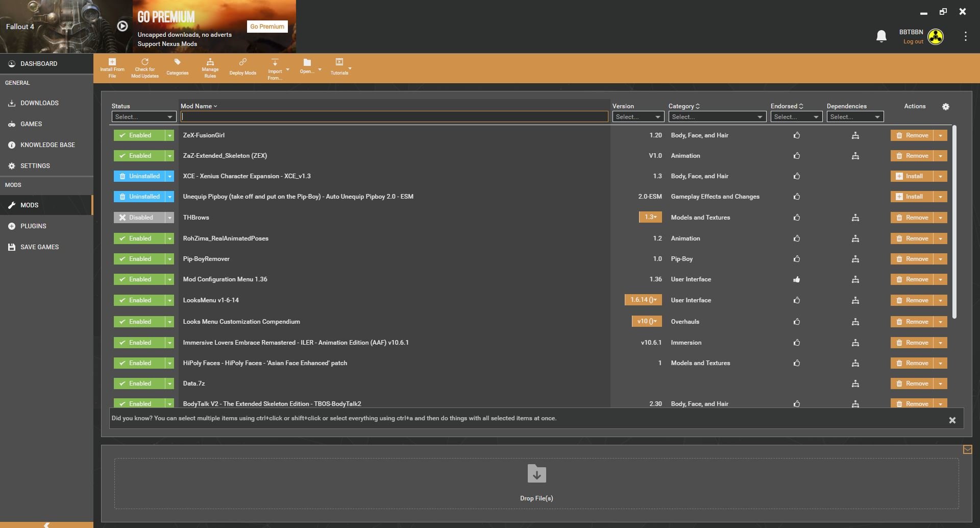Endorse the LooksMenu v1-6-14 mod
Screen dimensions: 980x528
[x=797, y=300]
